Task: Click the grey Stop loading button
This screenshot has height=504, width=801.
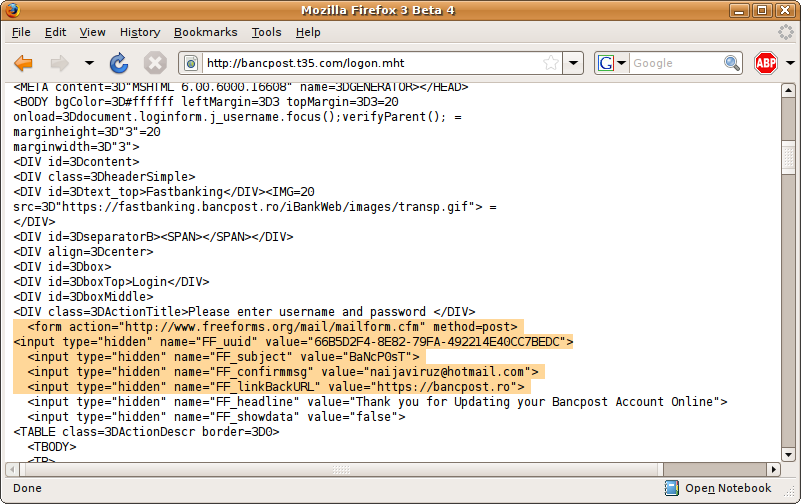Action: [155, 63]
